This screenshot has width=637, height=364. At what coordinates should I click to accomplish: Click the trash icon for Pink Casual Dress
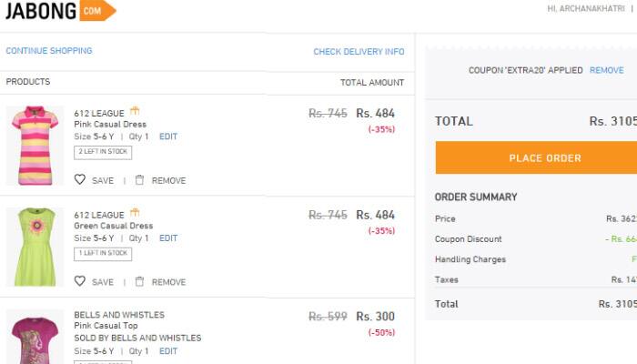click(x=139, y=179)
